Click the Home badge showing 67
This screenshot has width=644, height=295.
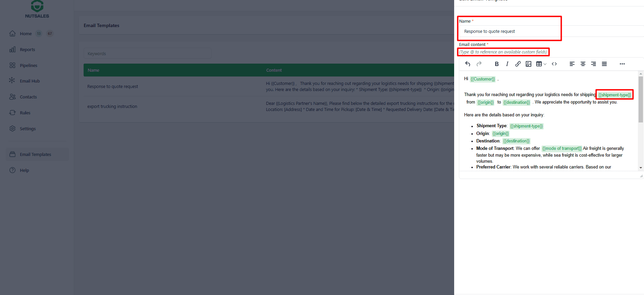(50, 33)
